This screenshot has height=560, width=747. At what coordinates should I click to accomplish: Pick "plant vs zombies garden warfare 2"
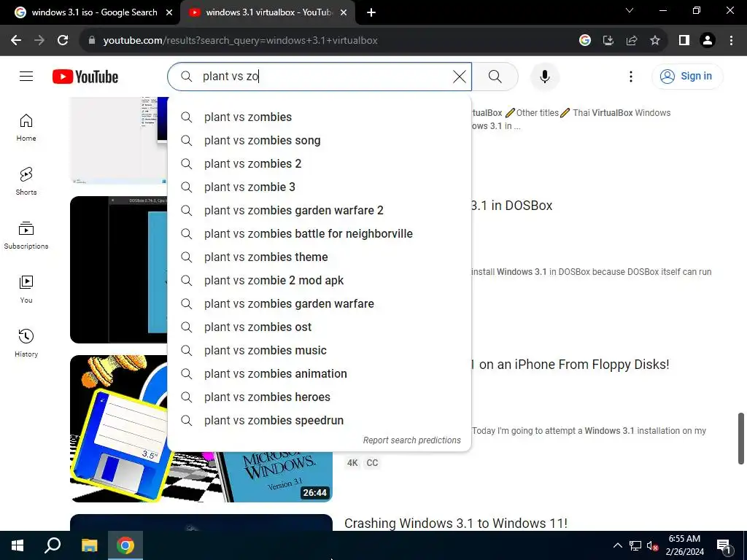click(x=320, y=211)
